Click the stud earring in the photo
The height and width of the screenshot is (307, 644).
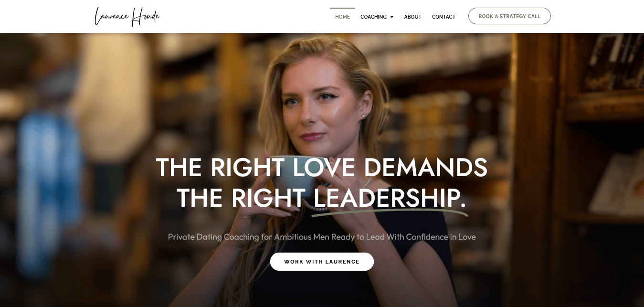tap(363, 116)
